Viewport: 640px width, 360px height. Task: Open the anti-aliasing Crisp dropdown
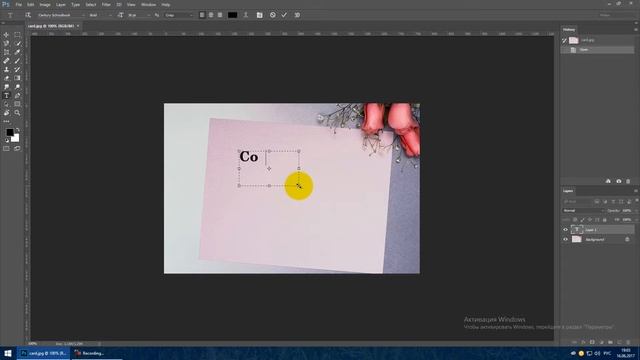[x=179, y=15]
